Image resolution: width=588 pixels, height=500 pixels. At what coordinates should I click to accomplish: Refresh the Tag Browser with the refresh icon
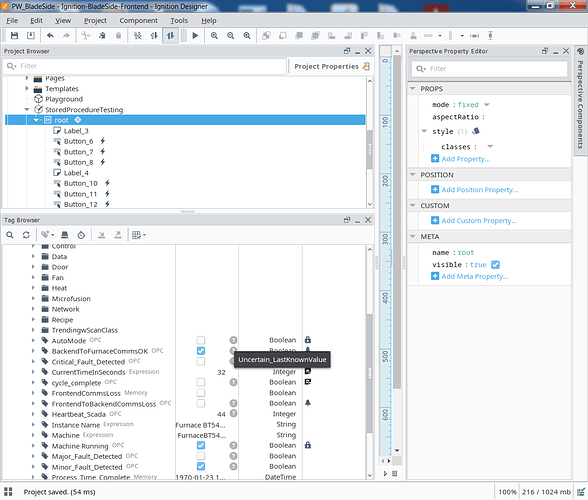(x=26, y=235)
